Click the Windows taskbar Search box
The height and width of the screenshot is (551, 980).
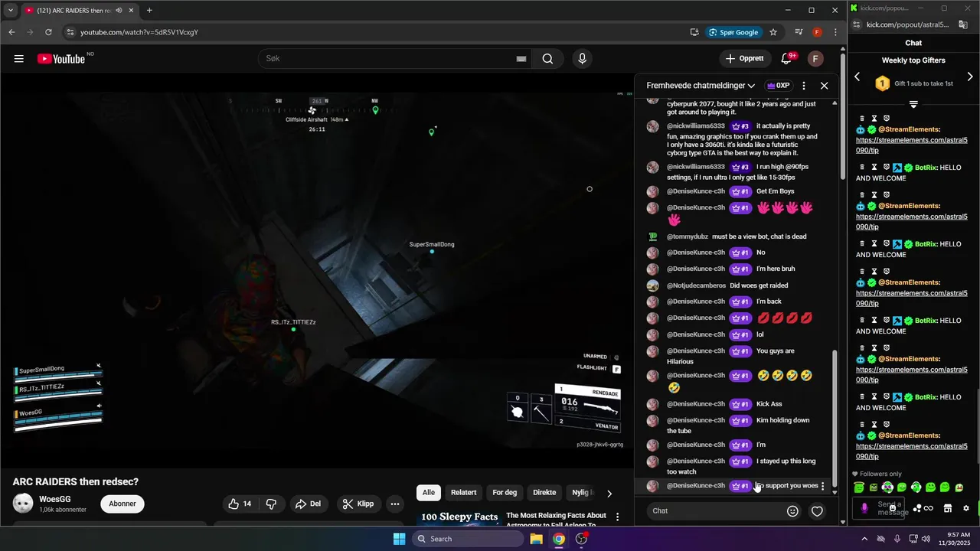pos(468,539)
